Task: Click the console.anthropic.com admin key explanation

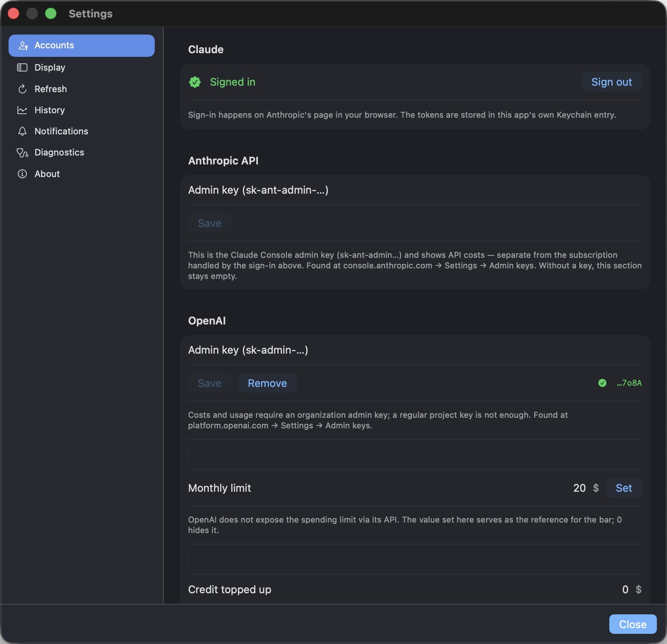Action: click(415, 266)
